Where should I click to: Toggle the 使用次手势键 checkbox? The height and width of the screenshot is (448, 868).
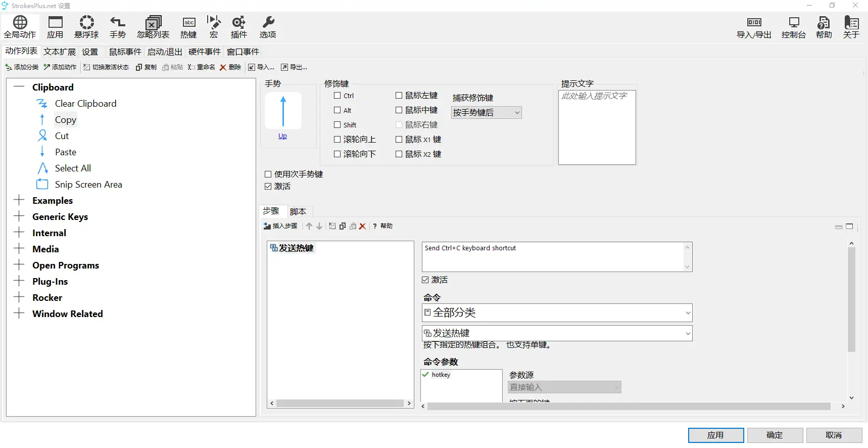pos(268,174)
